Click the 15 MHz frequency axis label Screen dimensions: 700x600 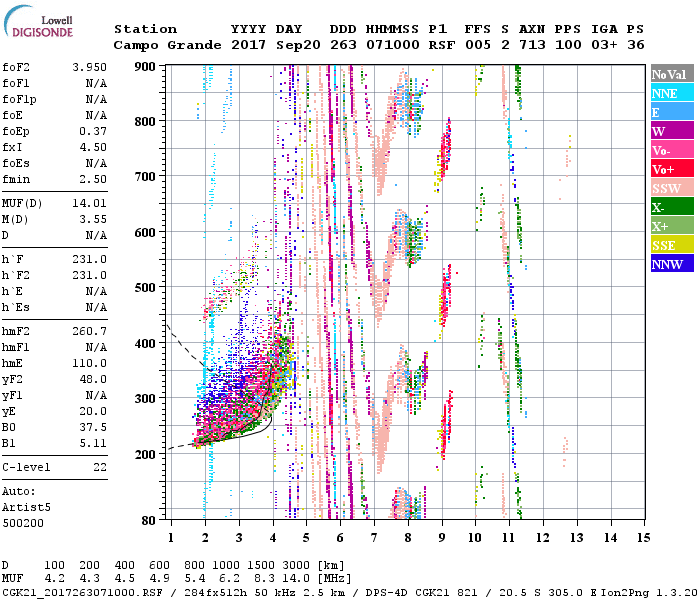[x=644, y=538]
